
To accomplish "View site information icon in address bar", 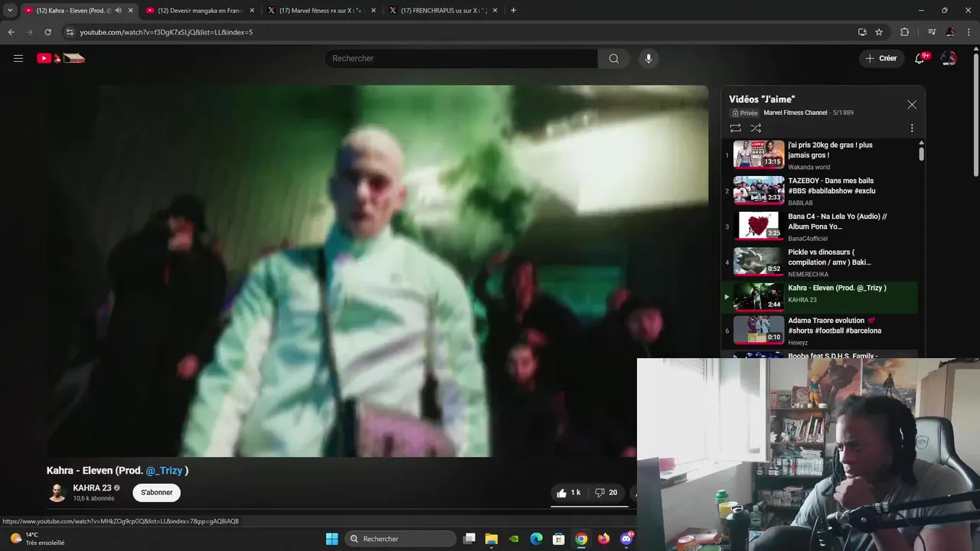I will pos(70,32).
